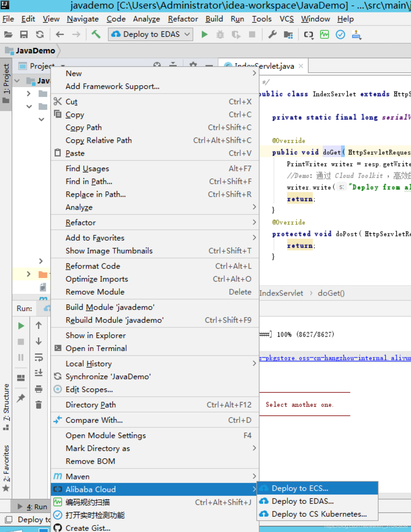Image resolution: width=411 pixels, height=532 pixels.
Task: Navigate back with the left arrow icon
Action: (60, 34)
